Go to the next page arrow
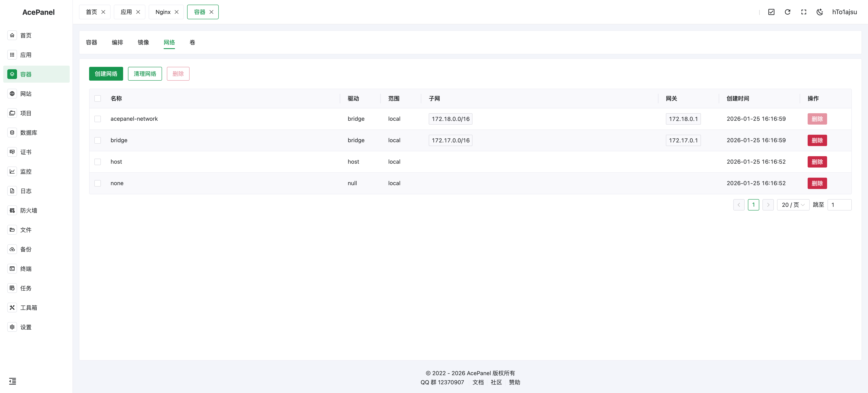The width and height of the screenshot is (868, 393). 768,205
